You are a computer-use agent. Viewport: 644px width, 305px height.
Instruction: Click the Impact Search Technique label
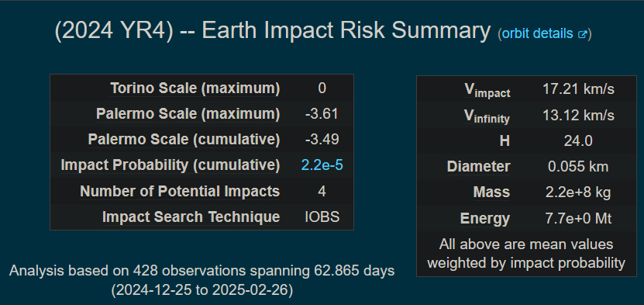(191, 217)
